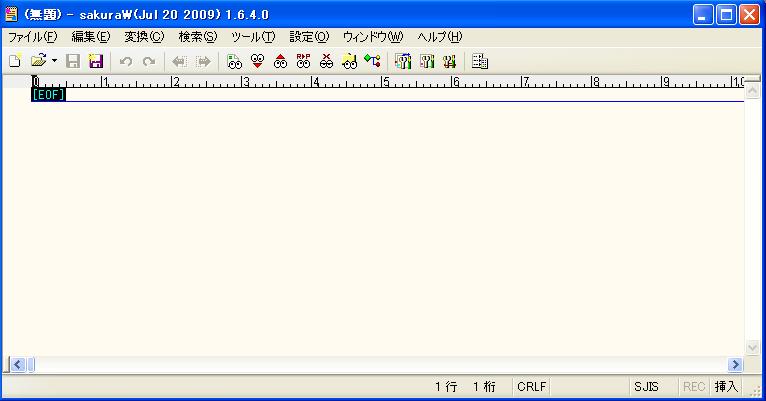
Task: Clear search marks with red X binoculars icon
Action: click(326, 61)
